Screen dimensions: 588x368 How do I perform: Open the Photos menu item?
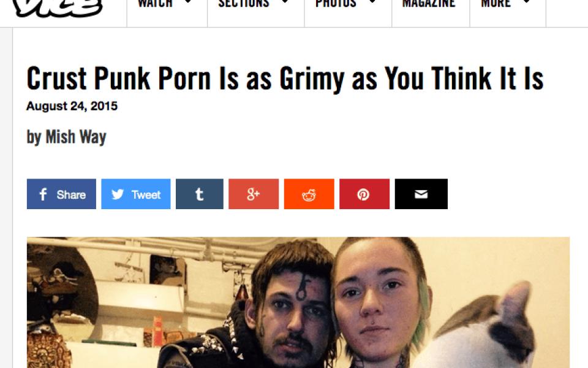(336, 4)
